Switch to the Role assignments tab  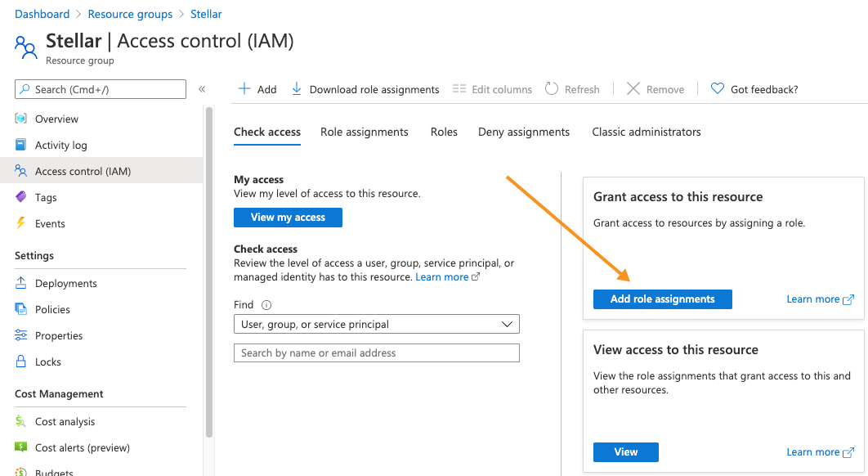364,132
